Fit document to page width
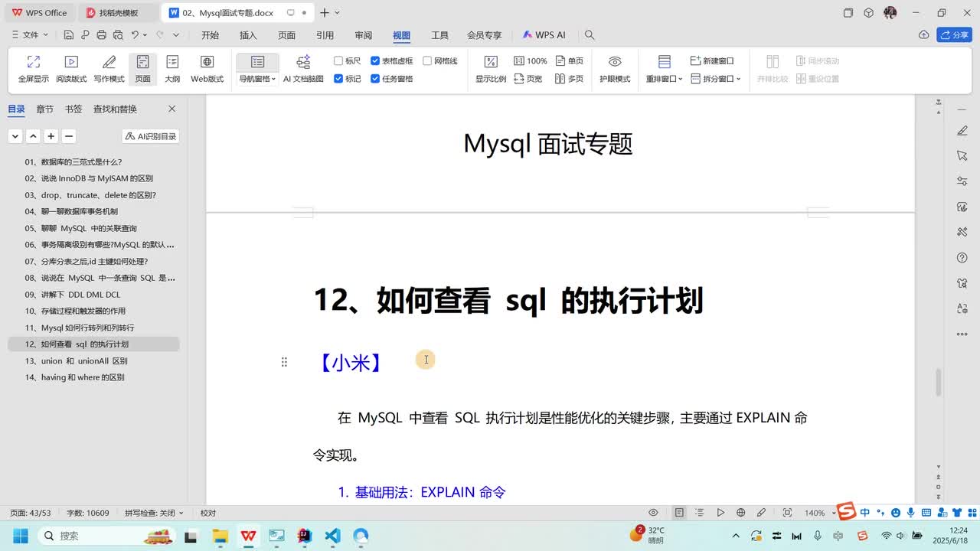Viewport: 980px width, 551px height. (x=528, y=79)
